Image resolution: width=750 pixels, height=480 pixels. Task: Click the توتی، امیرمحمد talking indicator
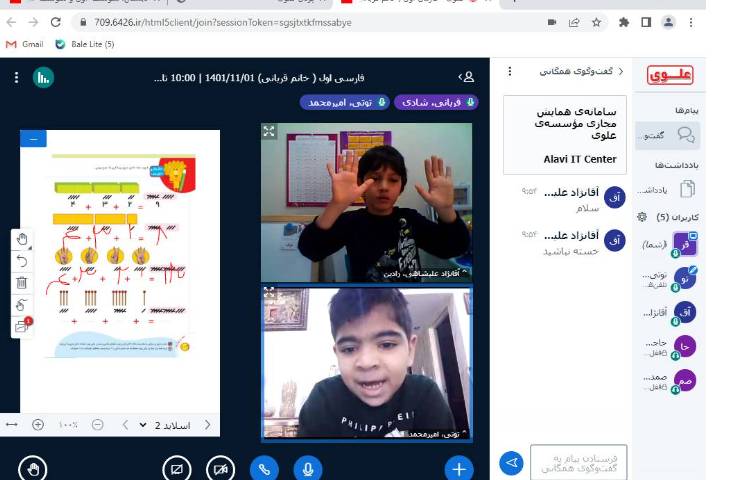(x=345, y=102)
